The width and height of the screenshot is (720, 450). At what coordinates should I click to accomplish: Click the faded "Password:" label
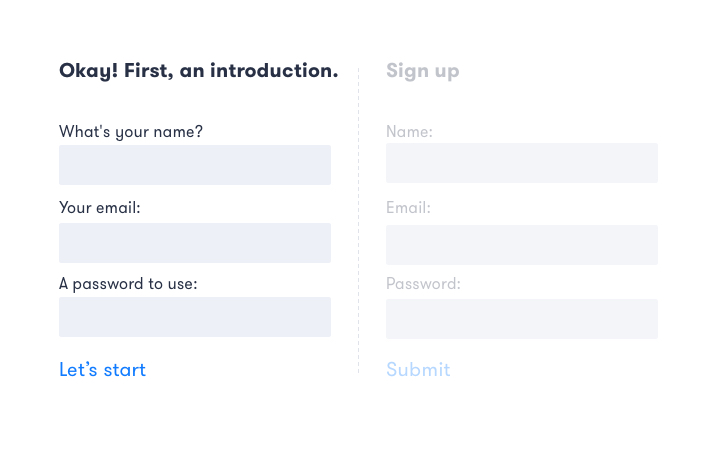[423, 284]
